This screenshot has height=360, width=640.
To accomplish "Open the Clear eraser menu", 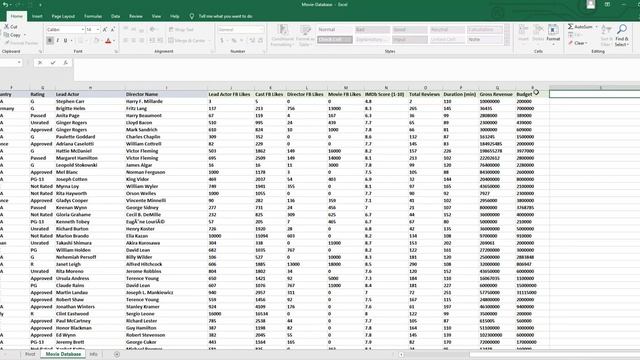I will click(x=578, y=43).
